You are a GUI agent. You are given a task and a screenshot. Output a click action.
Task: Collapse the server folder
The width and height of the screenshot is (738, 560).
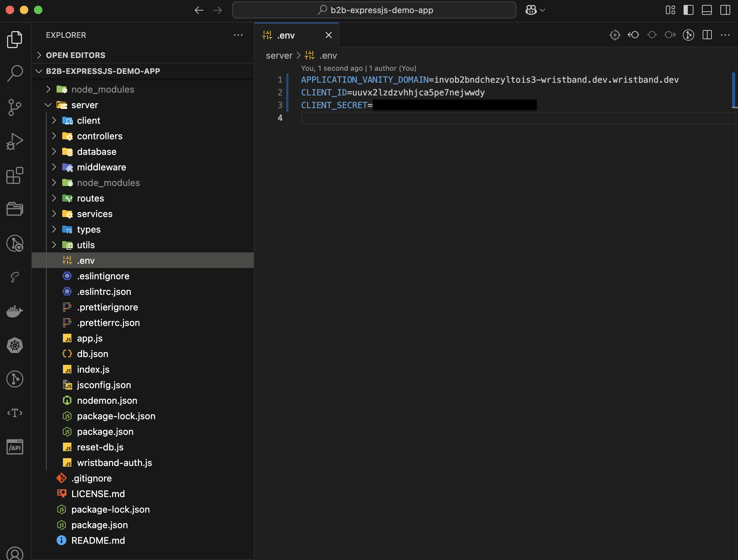84,105
